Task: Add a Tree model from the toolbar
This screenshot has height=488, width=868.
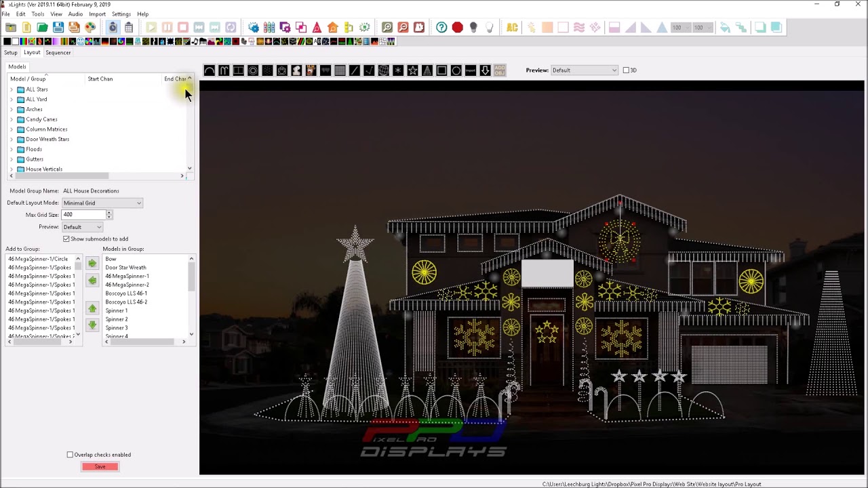Action: tap(427, 70)
